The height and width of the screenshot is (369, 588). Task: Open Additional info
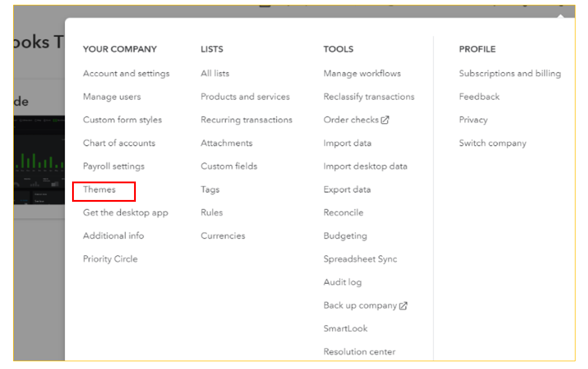point(113,236)
